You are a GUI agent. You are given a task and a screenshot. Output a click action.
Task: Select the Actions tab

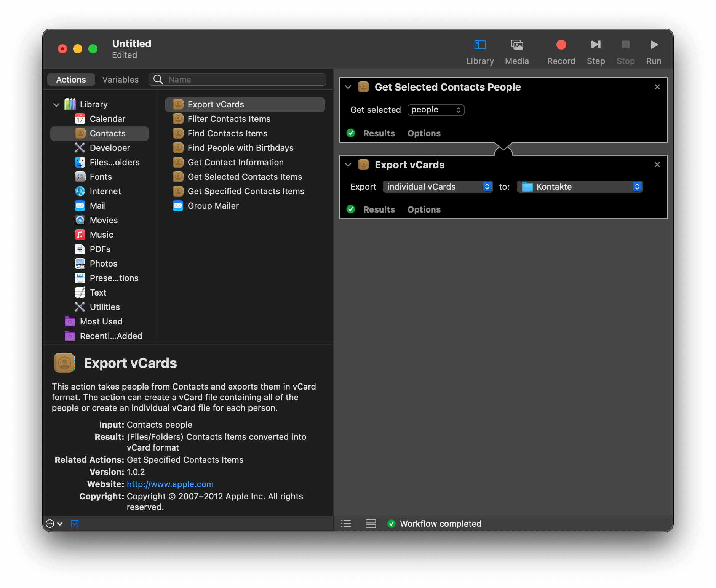click(71, 80)
